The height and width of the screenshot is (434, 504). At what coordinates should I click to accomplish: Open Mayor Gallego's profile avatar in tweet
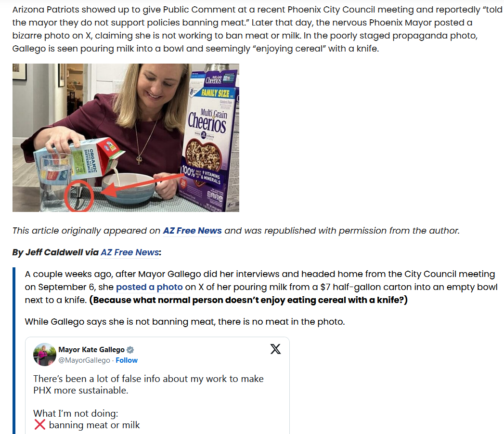pos(45,355)
